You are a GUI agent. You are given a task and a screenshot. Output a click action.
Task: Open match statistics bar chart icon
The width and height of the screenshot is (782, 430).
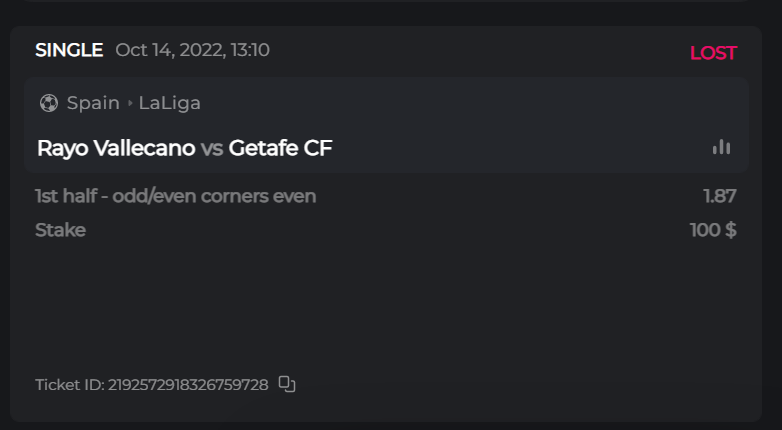(x=721, y=148)
